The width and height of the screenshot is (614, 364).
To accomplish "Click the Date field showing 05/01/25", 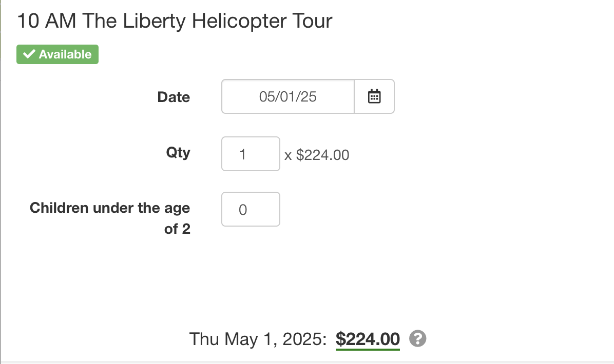I will click(287, 96).
